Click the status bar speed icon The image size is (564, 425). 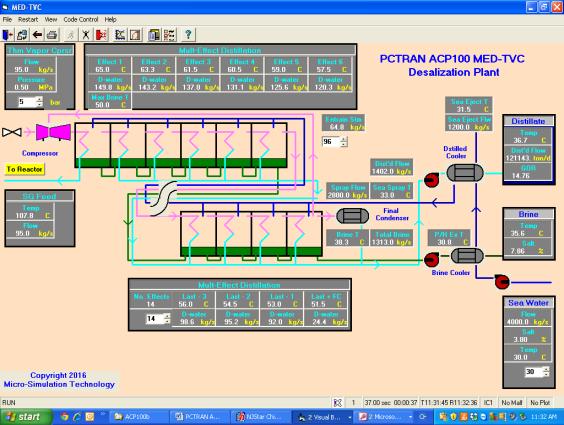338,403
